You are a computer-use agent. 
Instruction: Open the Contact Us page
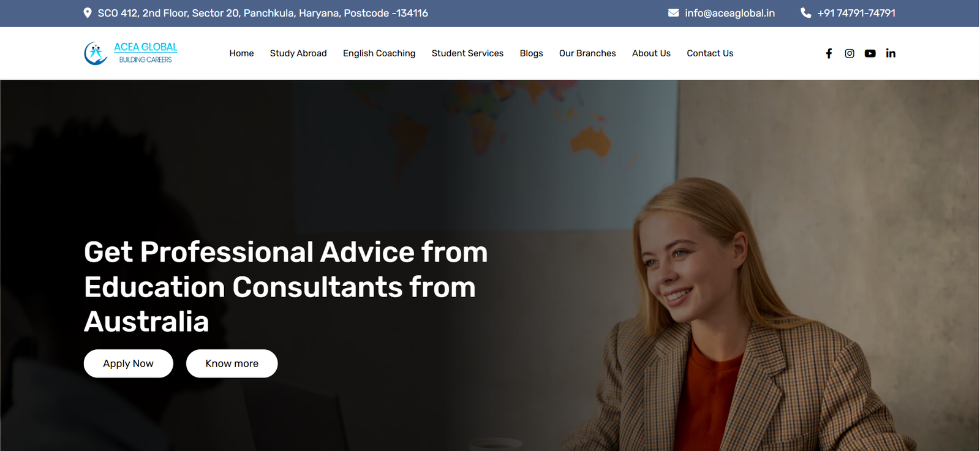click(710, 53)
